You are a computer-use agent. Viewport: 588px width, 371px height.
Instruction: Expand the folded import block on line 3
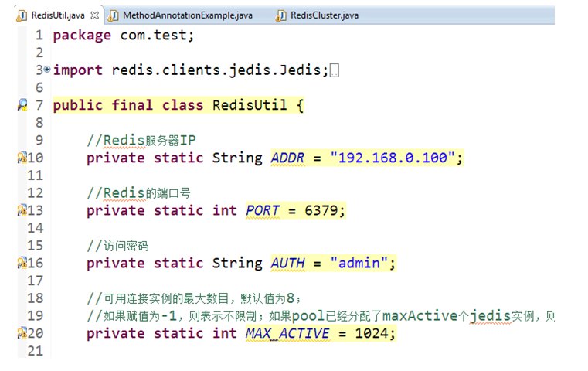pyautogui.click(x=47, y=69)
